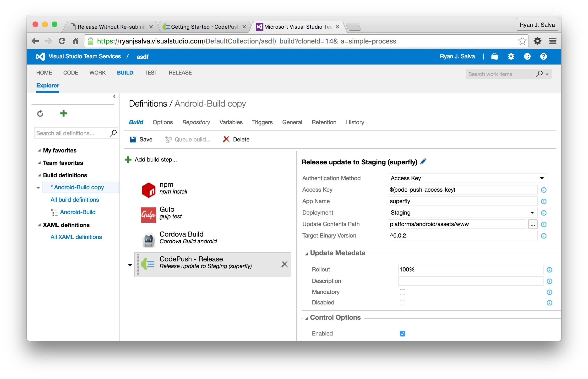Viewport: 588px width, 379px height.
Task: Edit the step name with pencil icon
Action: click(423, 162)
